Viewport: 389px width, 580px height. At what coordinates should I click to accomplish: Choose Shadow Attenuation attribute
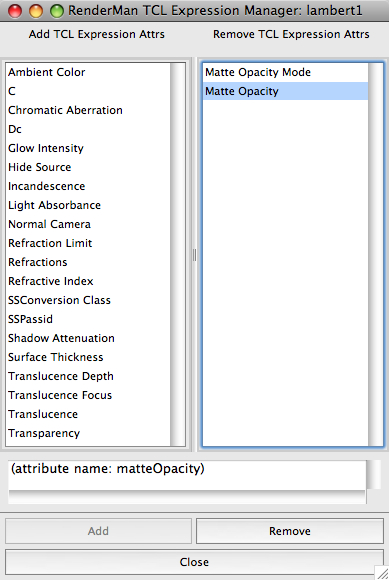[x=89, y=338]
